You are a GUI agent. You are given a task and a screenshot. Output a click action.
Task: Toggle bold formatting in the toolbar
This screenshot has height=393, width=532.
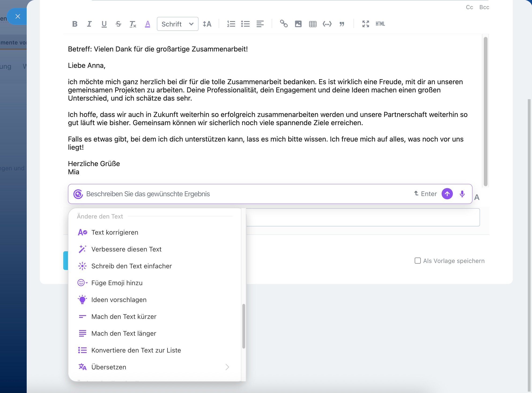pyautogui.click(x=75, y=24)
